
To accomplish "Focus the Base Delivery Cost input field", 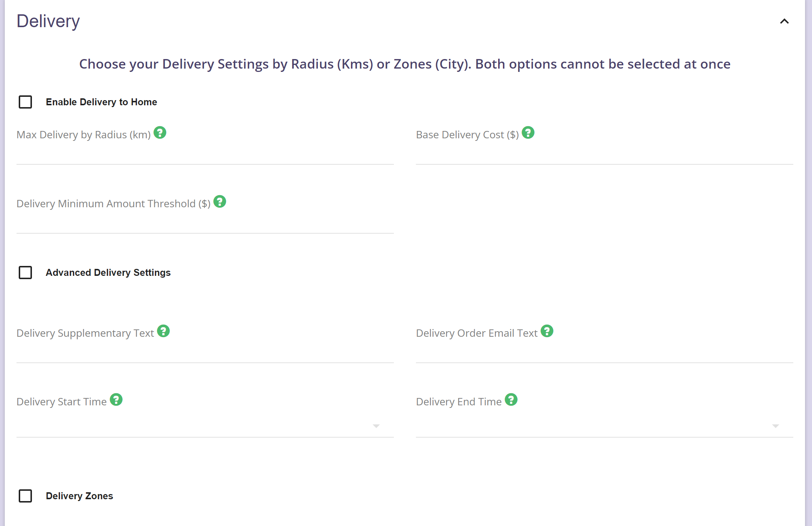I will [605, 154].
